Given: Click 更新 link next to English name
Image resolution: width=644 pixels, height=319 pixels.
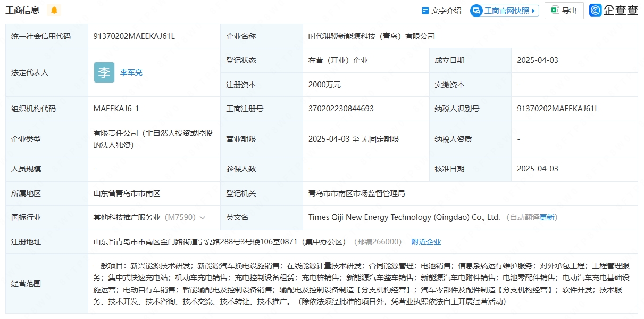Looking at the screenshot, I should (547, 217).
